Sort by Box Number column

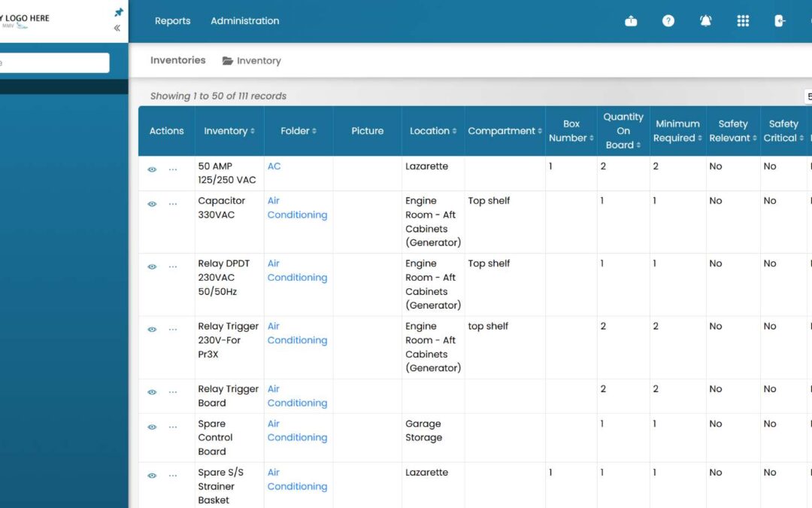pos(571,131)
